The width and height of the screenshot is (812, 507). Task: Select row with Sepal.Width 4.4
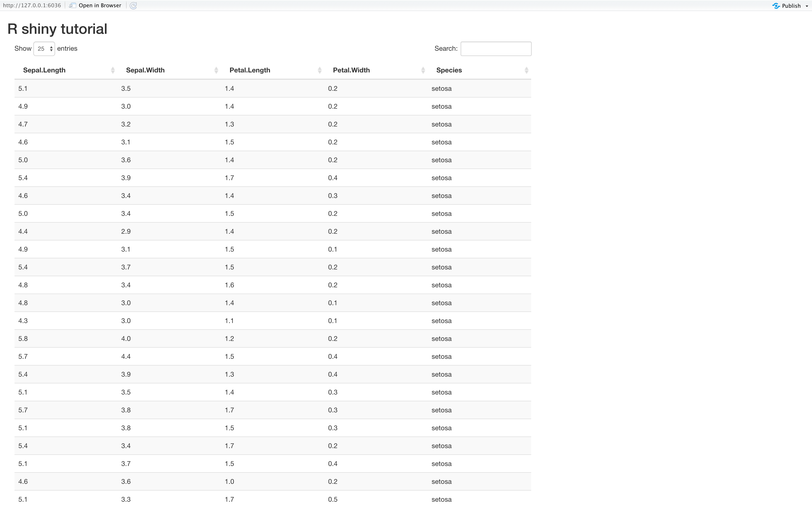point(126,356)
